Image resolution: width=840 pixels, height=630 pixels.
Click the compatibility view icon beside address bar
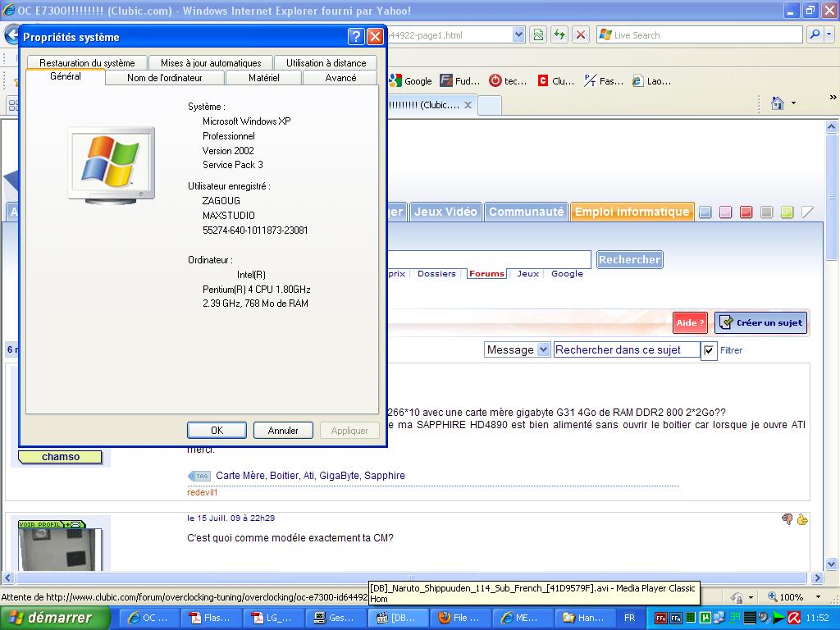pyautogui.click(x=537, y=34)
